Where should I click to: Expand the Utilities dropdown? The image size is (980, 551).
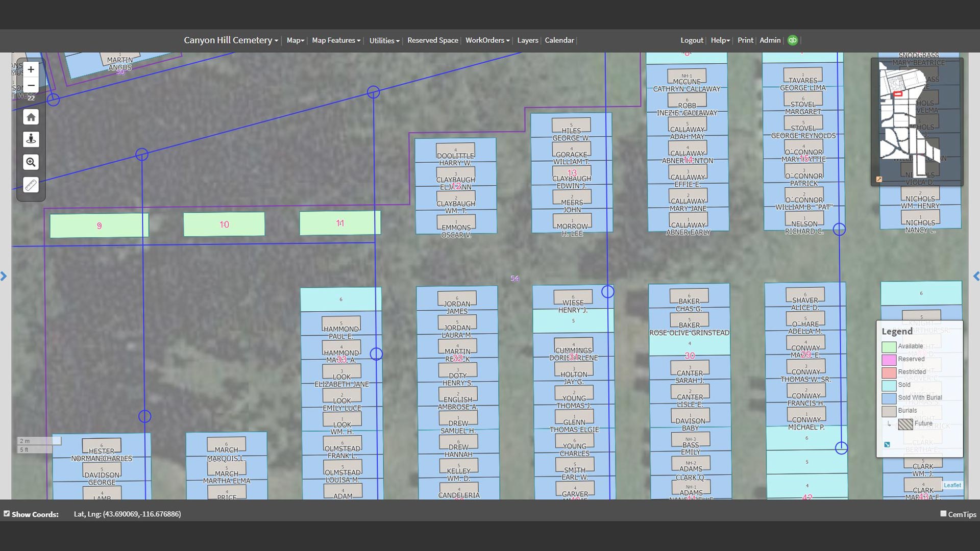384,40
